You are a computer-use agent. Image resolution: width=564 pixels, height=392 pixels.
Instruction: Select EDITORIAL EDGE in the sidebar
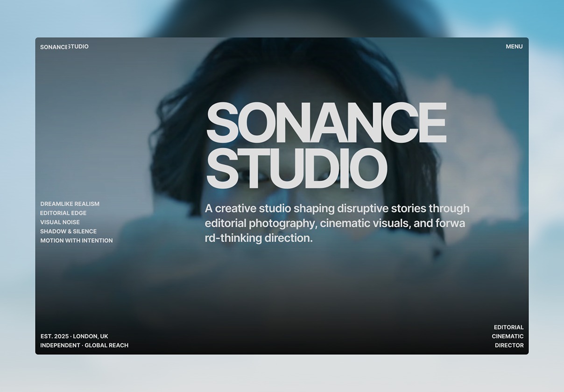pyautogui.click(x=63, y=213)
